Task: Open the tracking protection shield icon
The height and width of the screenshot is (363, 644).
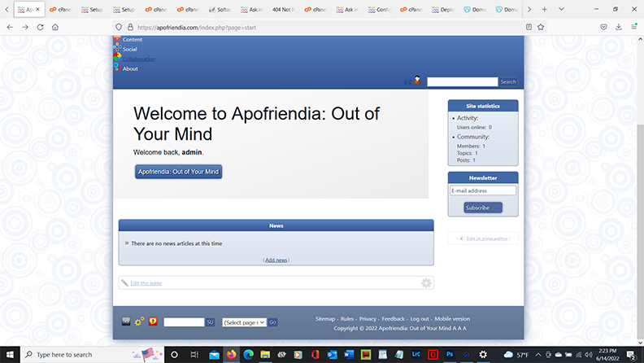Action: pos(119,27)
